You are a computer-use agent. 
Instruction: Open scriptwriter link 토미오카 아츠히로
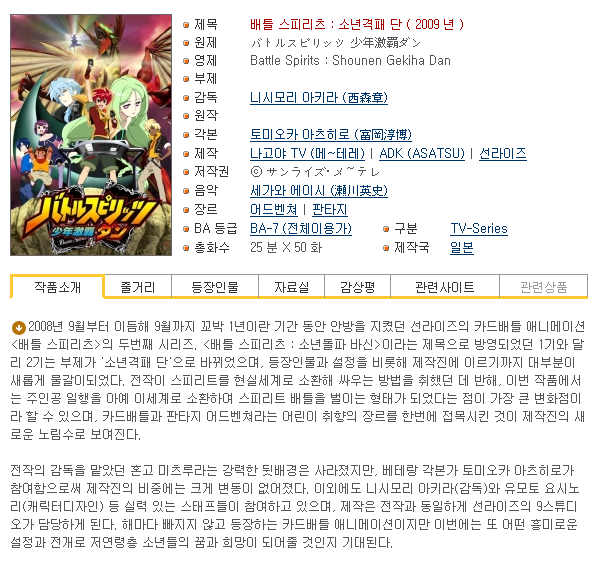pos(331,134)
